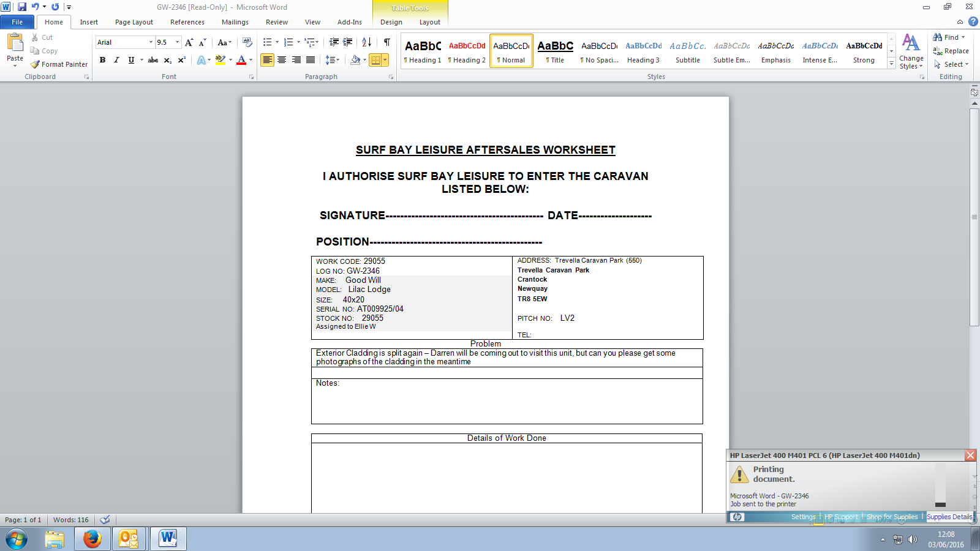
Task: Expand the Styles gallery More arrow
Action: (x=891, y=64)
